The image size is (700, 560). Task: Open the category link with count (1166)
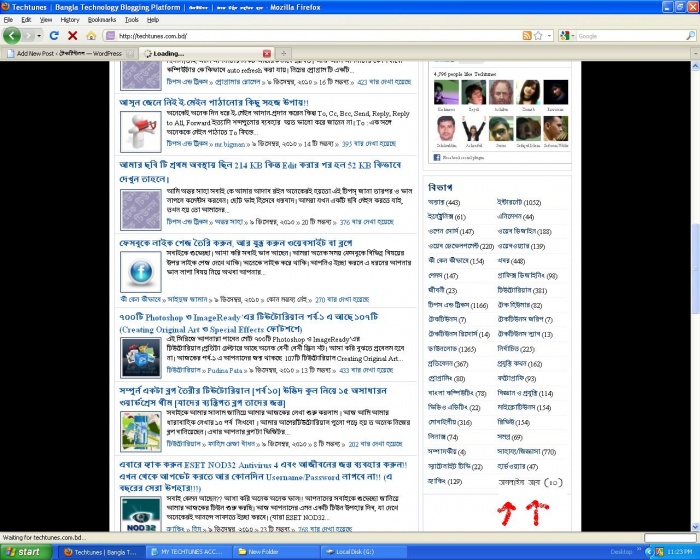(458, 305)
